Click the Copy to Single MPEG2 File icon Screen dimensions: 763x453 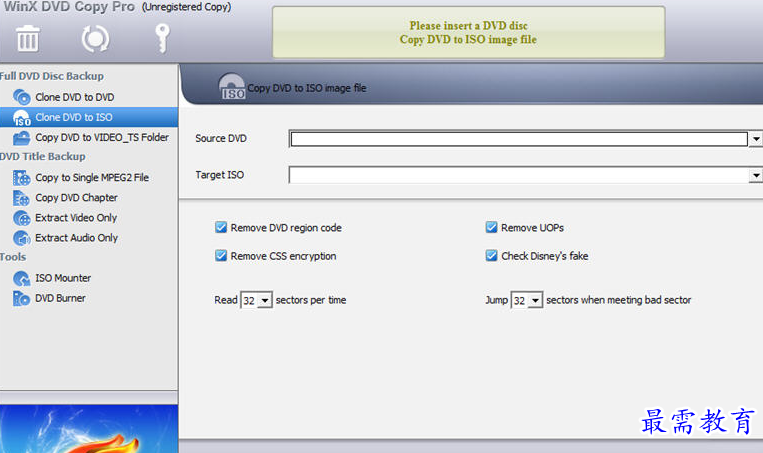[x=21, y=178]
